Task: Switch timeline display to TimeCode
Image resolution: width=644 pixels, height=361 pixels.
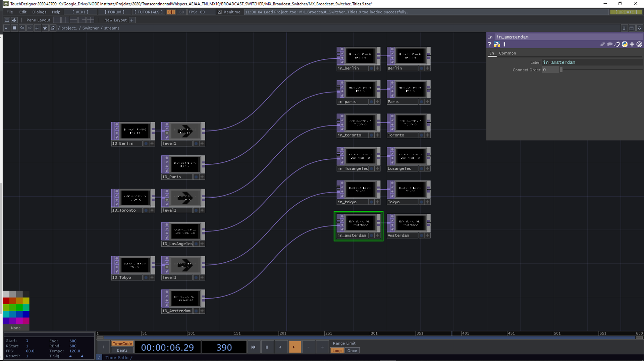Action: click(122, 344)
